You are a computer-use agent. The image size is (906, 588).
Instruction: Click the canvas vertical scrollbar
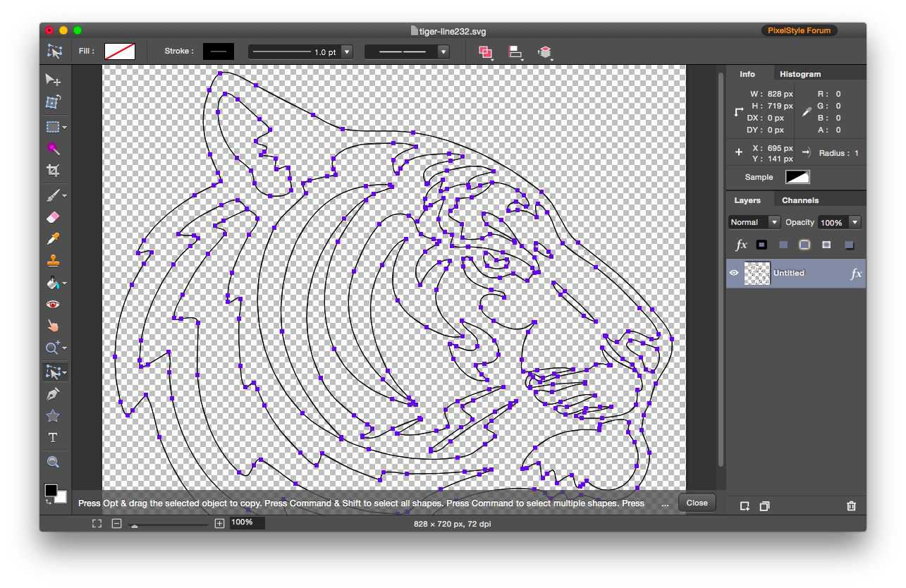[x=721, y=268]
